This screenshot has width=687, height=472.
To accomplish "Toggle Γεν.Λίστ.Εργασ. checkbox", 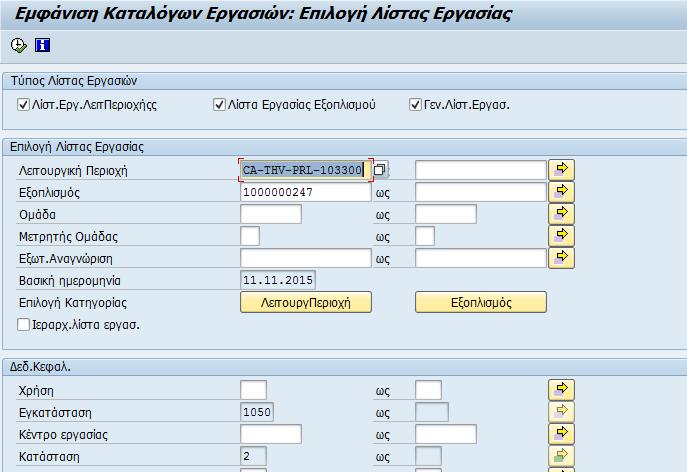I will (x=415, y=105).
